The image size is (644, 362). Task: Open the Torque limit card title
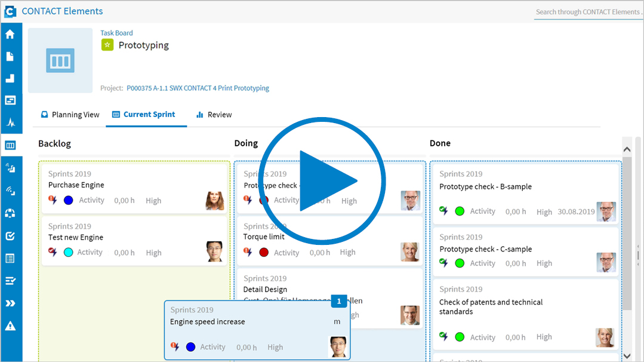(x=264, y=237)
